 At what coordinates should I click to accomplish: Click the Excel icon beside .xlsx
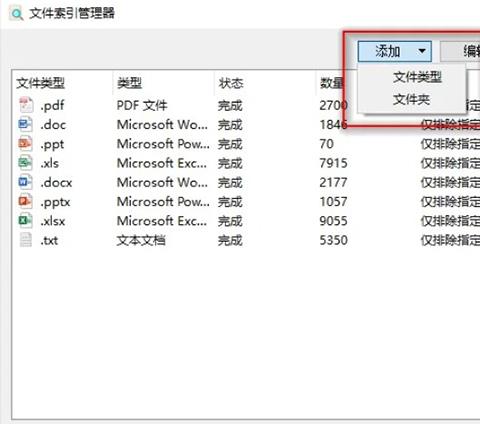(x=25, y=221)
